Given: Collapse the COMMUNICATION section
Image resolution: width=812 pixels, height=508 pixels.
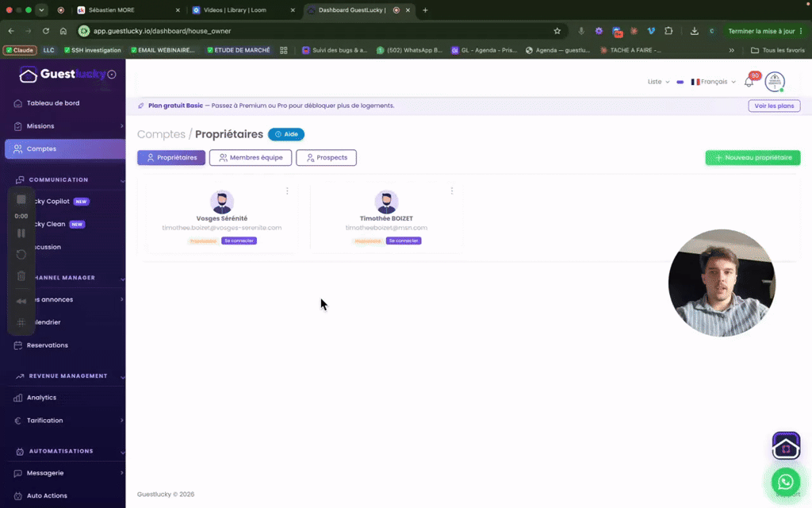Looking at the screenshot, I should pos(122,180).
